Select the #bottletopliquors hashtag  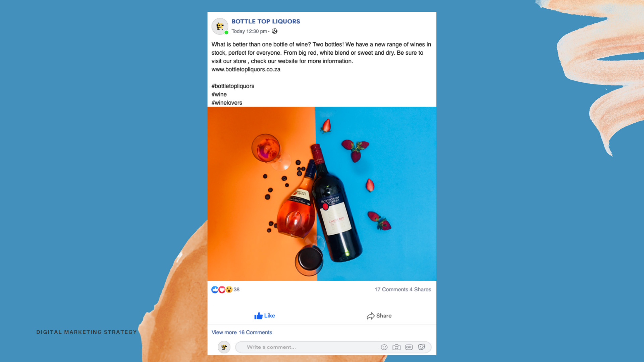[x=233, y=86]
